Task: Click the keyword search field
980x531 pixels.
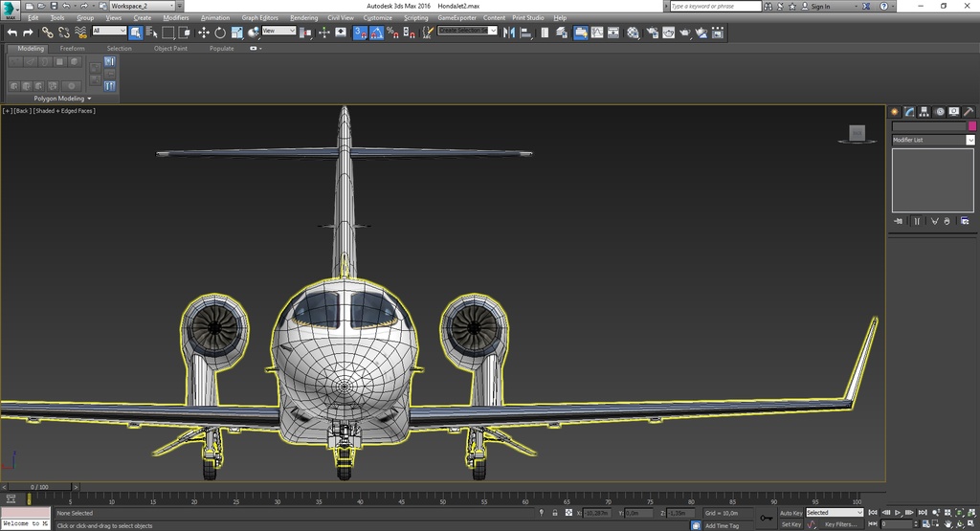Action: (716, 7)
